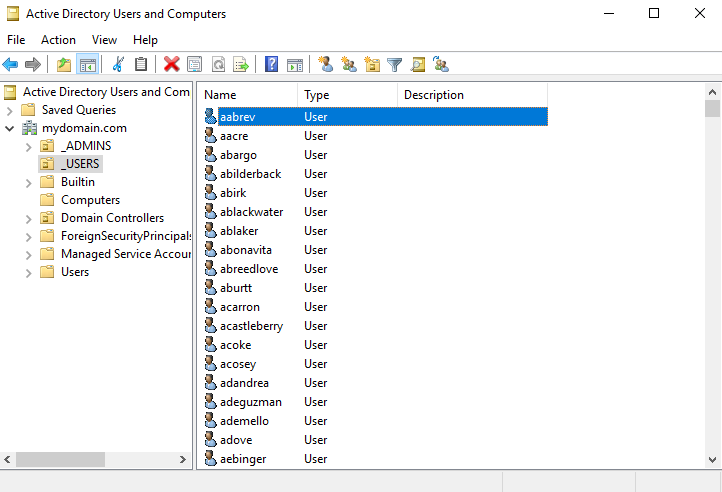
Task: Create a new organizational unit icon
Action: click(x=372, y=64)
